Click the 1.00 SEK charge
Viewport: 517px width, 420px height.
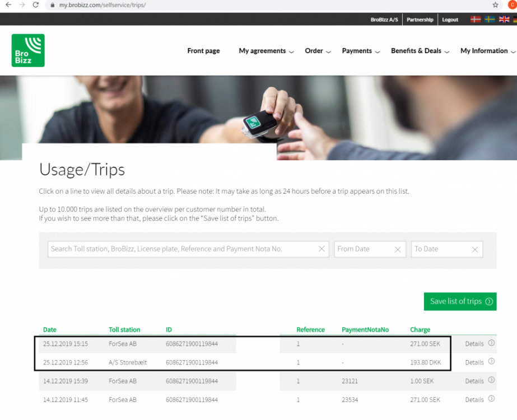(x=422, y=381)
